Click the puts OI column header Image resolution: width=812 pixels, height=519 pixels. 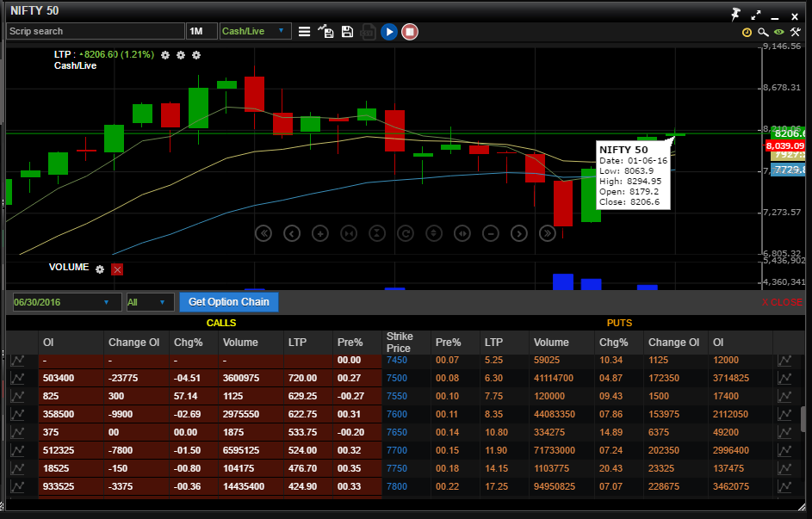(x=741, y=343)
